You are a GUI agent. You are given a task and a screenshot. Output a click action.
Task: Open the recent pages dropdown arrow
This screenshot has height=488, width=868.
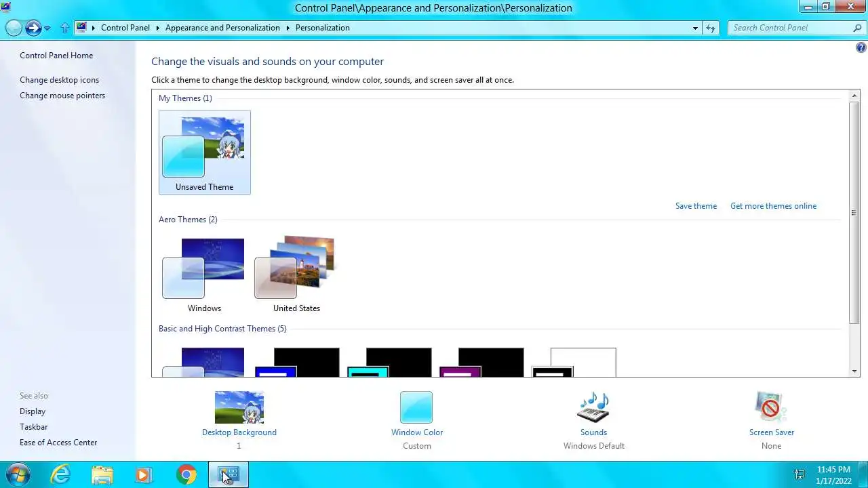pyautogui.click(x=47, y=28)
